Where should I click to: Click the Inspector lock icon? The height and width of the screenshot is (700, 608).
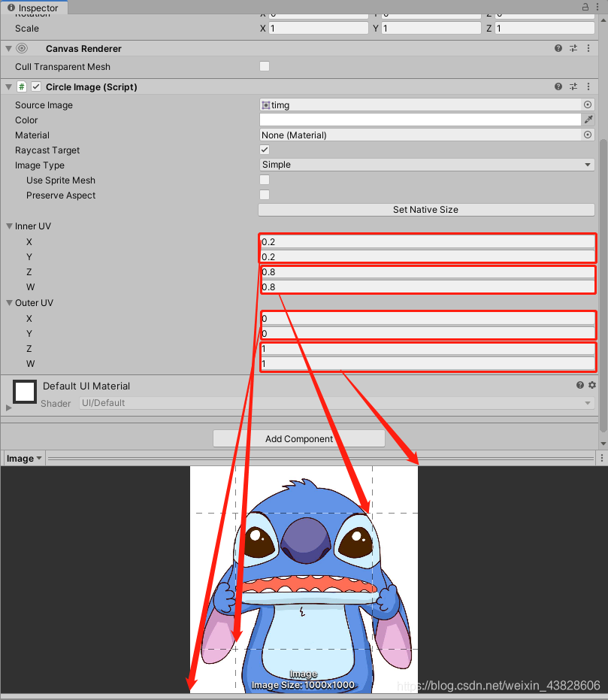point(585,7)
